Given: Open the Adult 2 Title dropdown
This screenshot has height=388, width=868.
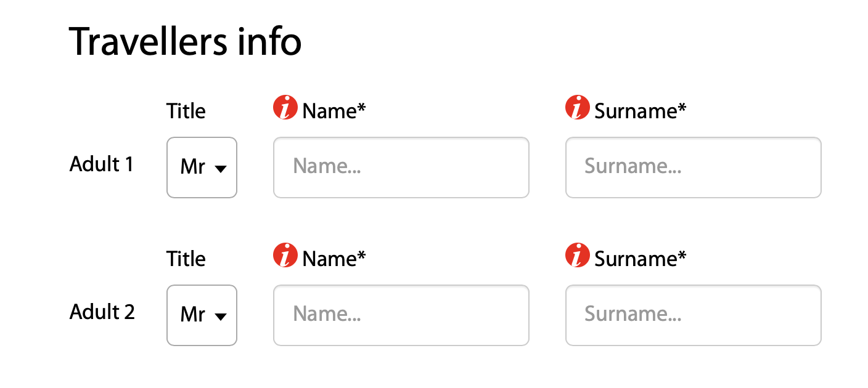Looking at the screenshot, I should coord(202,315).
